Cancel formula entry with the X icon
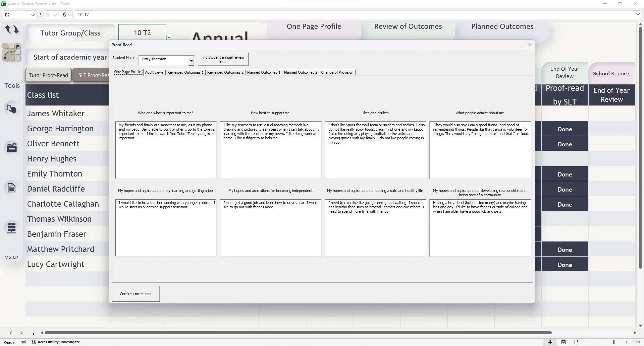 pyautogui.click(x=48, y=15)
